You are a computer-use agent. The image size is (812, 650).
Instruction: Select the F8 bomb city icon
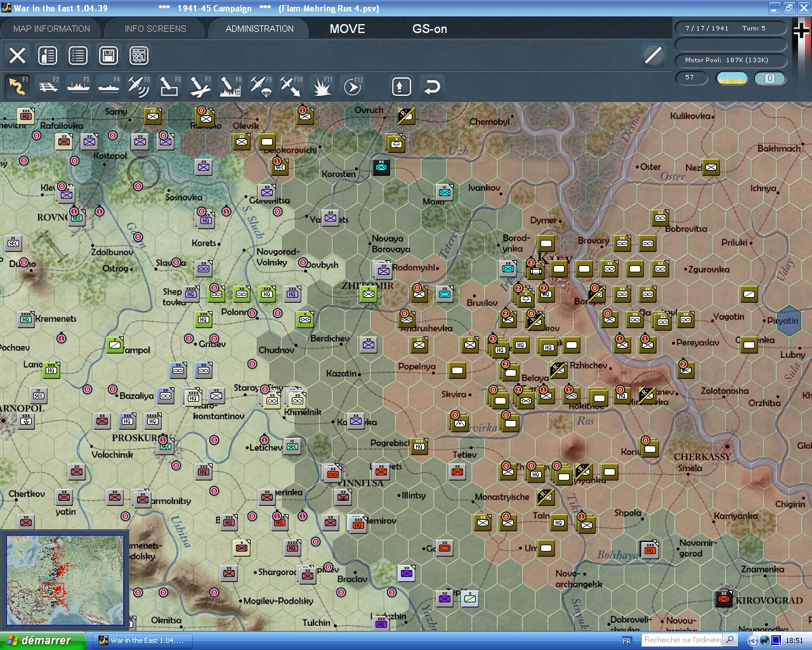(x=230, y=86)
